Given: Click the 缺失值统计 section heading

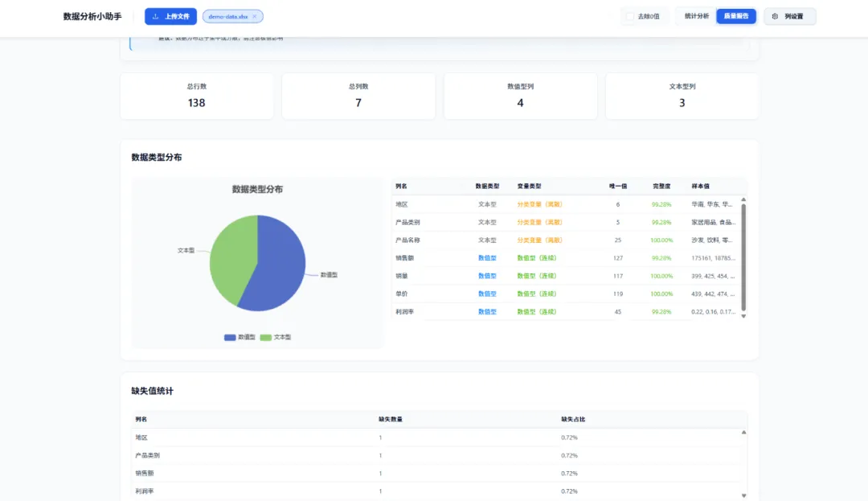Looking at the screenshot, I should pyautogui.click(x=152, y=391).
